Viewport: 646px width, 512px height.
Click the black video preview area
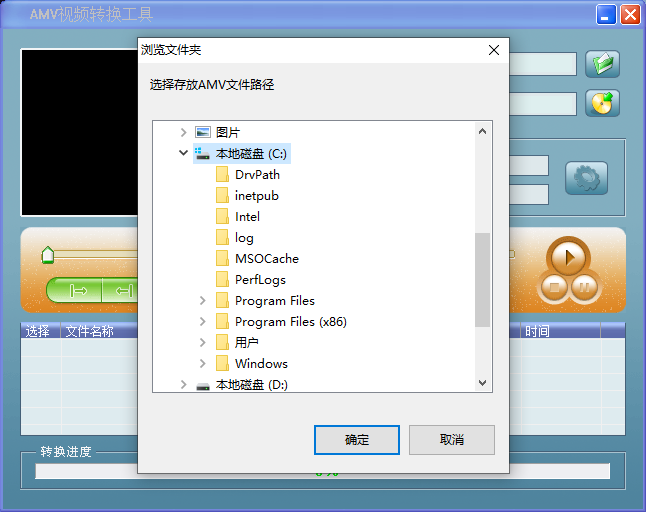coord(80,133)
